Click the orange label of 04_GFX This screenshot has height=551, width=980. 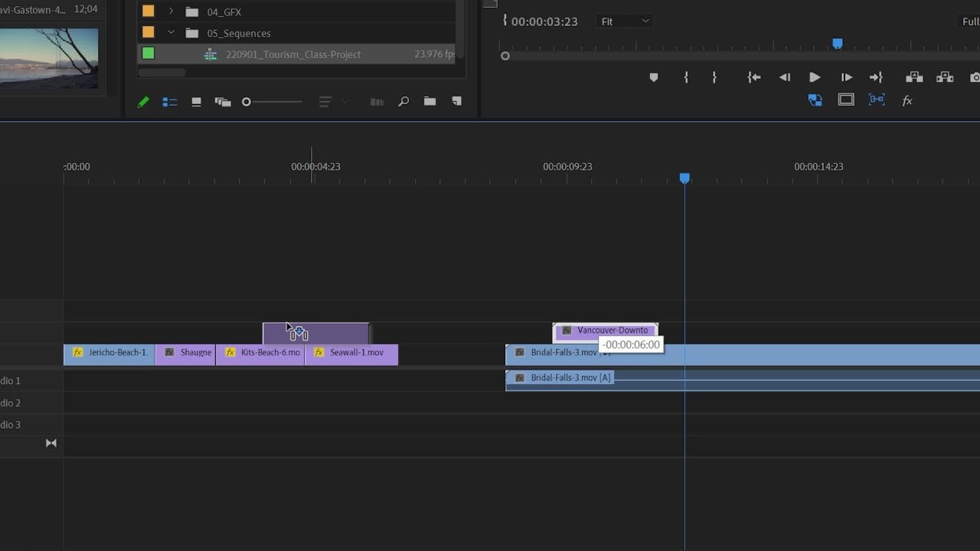tap(148, 11)
